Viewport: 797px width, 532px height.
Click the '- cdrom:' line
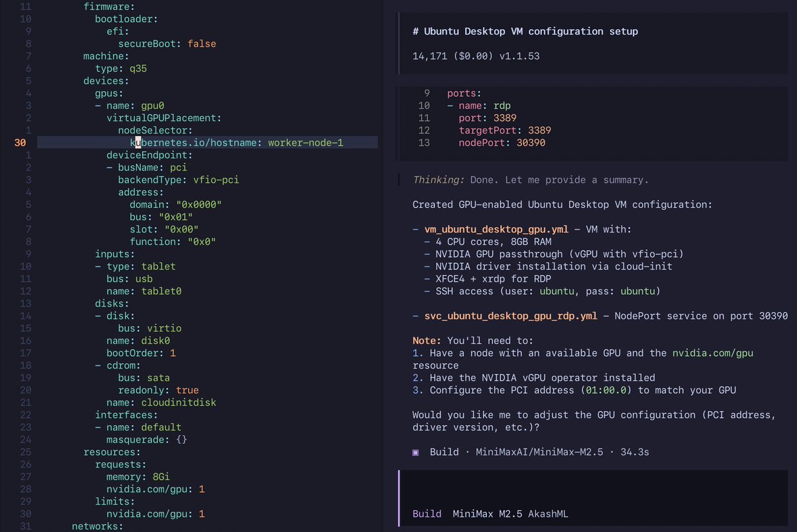click(x=118, y=365)
